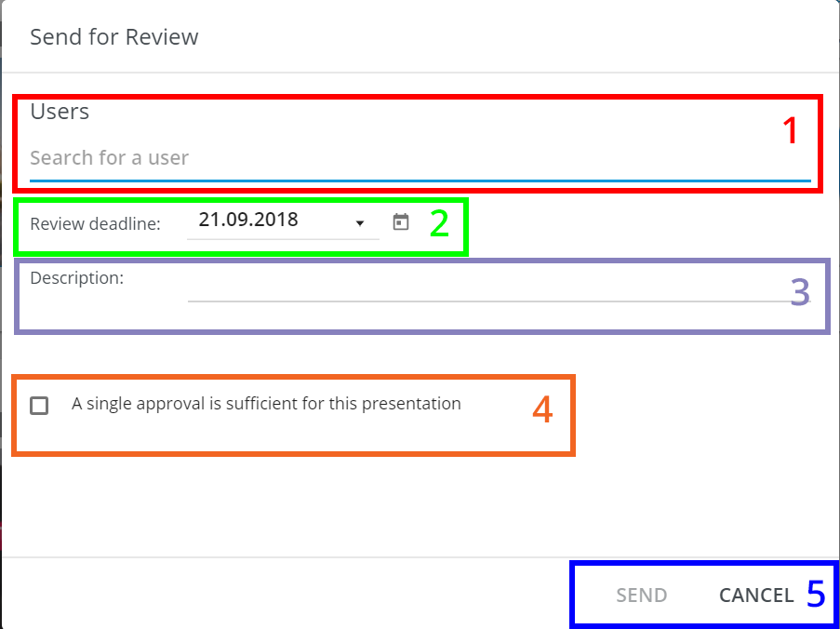Click the 'Review deadline:' label
Screen dimensions: 840x629
[x=95, y=224]
